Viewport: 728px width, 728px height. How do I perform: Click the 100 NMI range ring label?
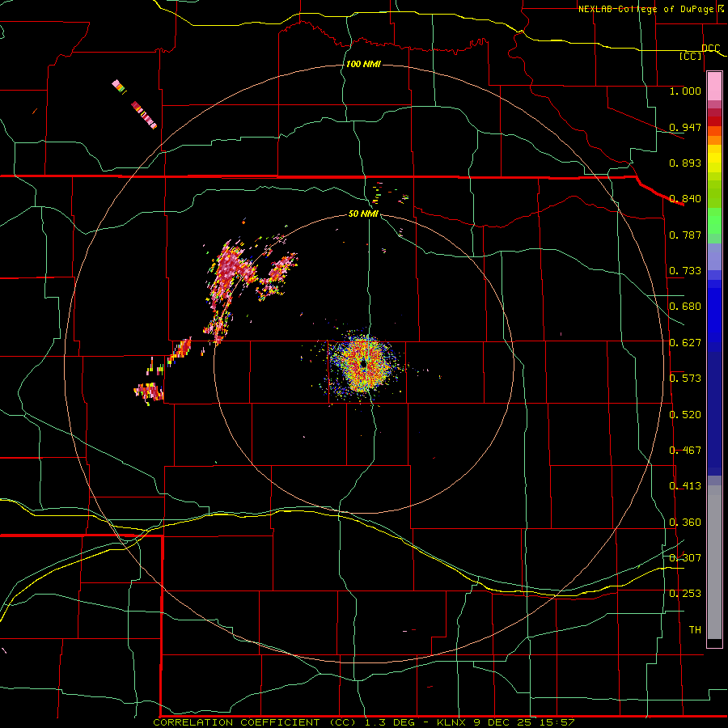point(363,64)
